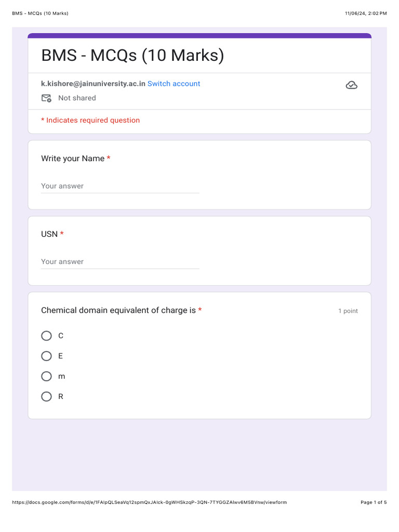Click the Write your Name question label
This screenshot has width=399, height=532.
point(73,158)
